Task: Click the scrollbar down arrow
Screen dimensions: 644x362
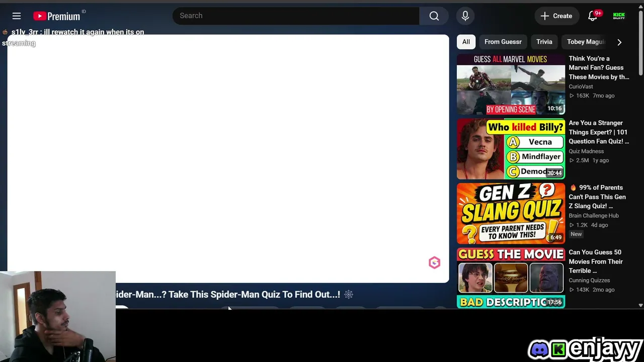Action: 640,305
